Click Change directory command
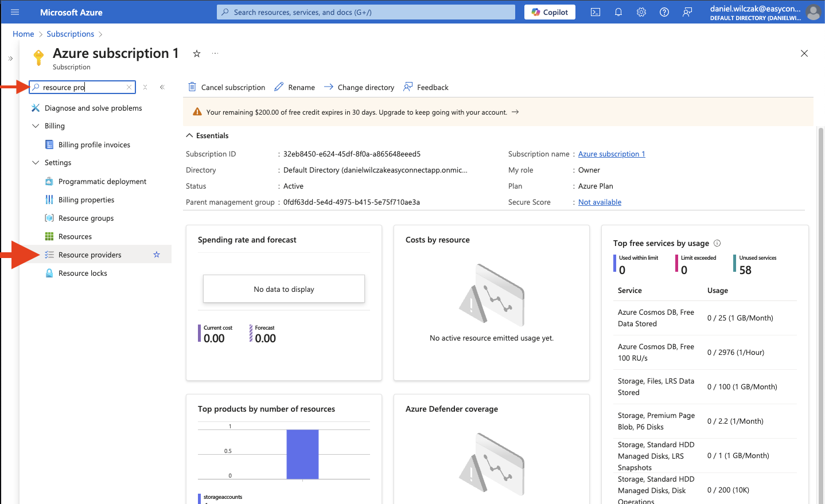 coord(359,87)
